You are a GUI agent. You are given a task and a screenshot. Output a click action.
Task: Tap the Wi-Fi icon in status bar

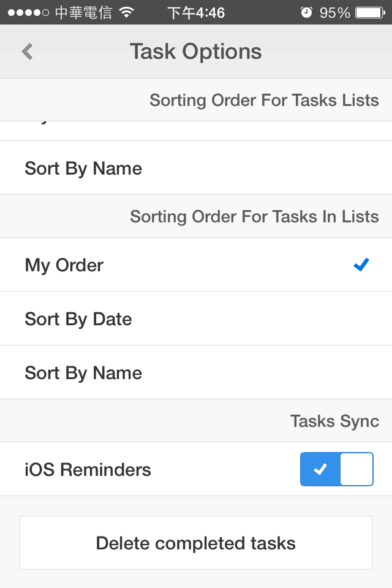click(x=127, y=12)
